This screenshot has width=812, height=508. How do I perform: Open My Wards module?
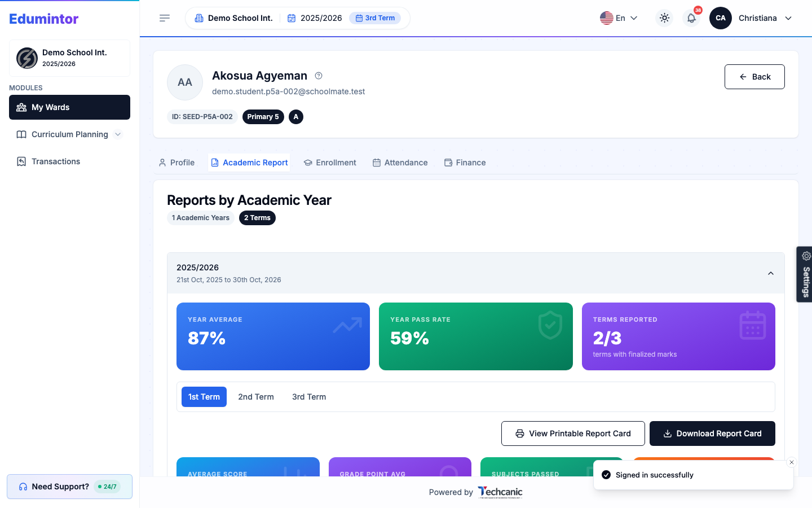pos(69,107)
